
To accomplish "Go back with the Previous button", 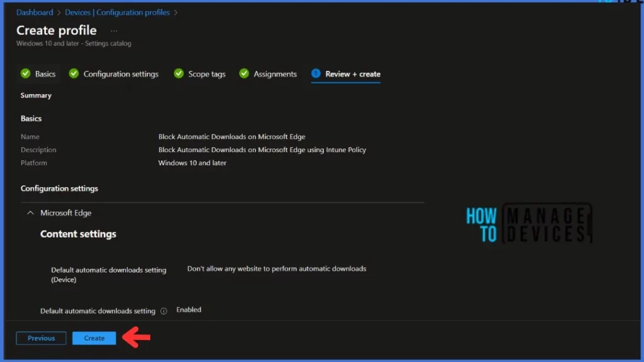I will [x=41, y=337].
